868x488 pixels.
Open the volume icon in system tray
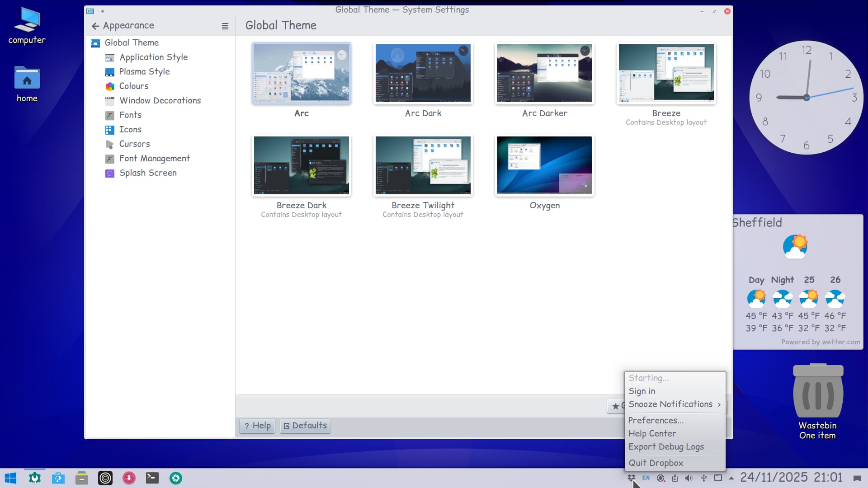689,478
